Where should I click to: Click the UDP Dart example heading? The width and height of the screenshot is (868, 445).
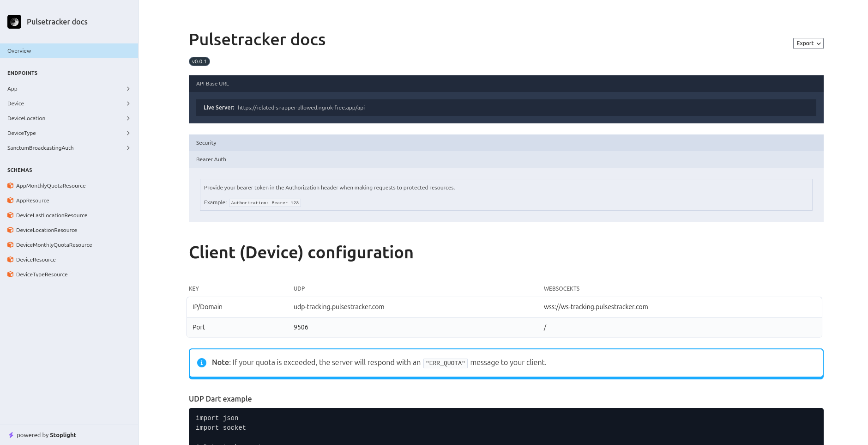tap(220, 399)
